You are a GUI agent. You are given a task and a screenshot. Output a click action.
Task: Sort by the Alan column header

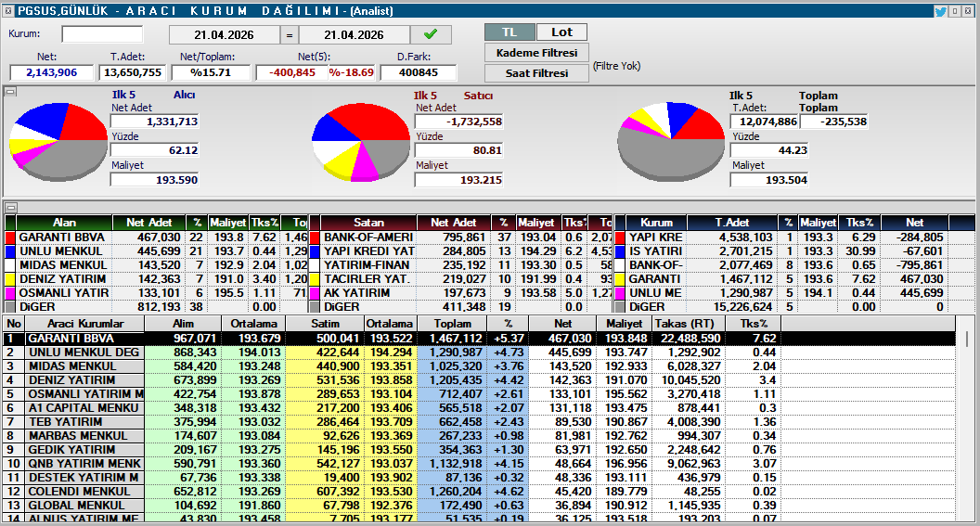(x=64, y=223)
